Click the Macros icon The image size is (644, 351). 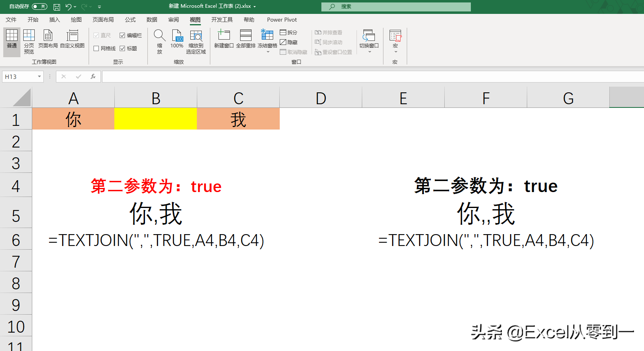click(395, 36)
